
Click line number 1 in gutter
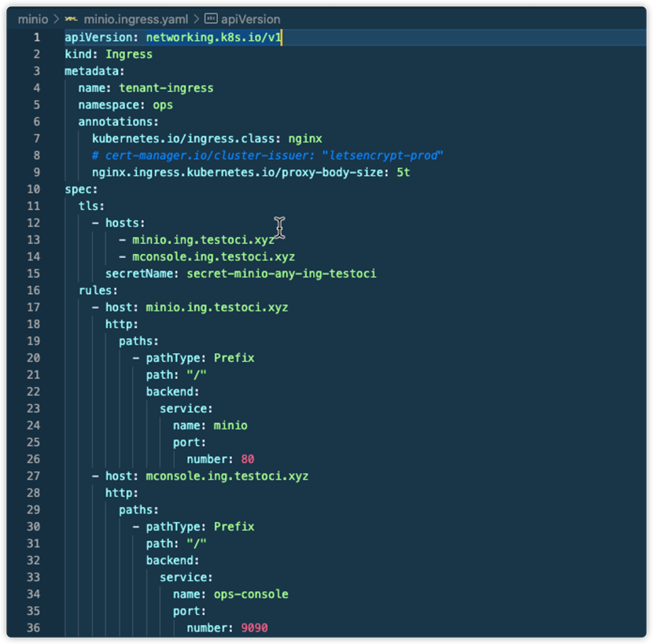37,38
